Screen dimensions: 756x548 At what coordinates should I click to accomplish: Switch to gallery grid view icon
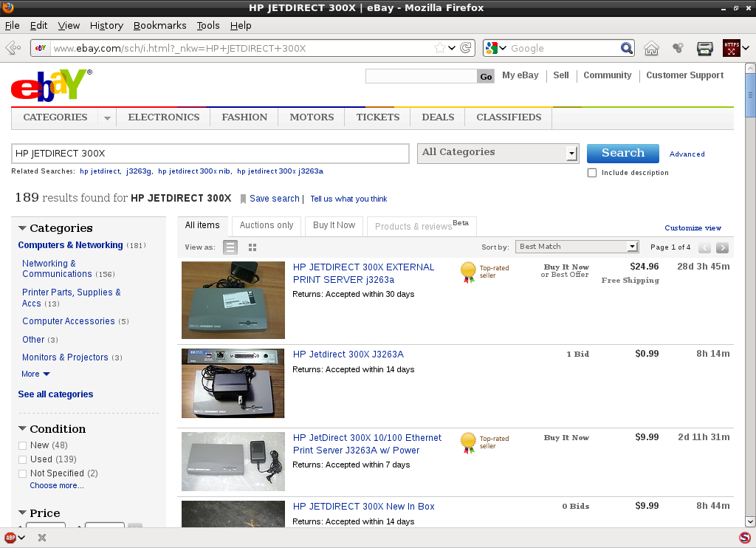point(252,247)
